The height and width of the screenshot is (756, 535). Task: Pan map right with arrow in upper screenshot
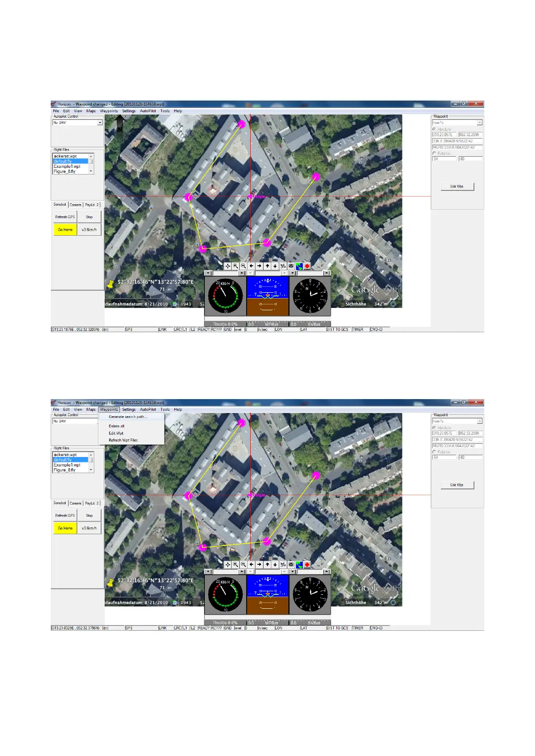(x=259, y=266)
